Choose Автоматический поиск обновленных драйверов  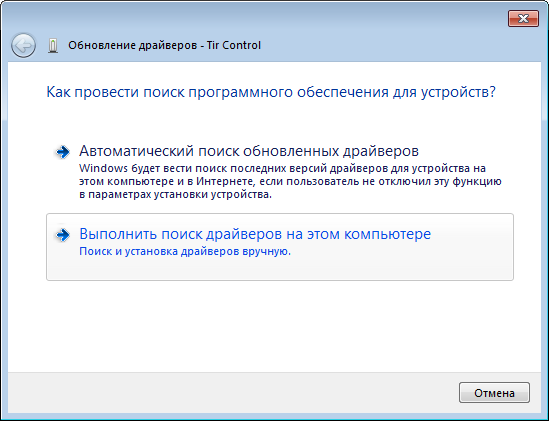pos(249,151)
